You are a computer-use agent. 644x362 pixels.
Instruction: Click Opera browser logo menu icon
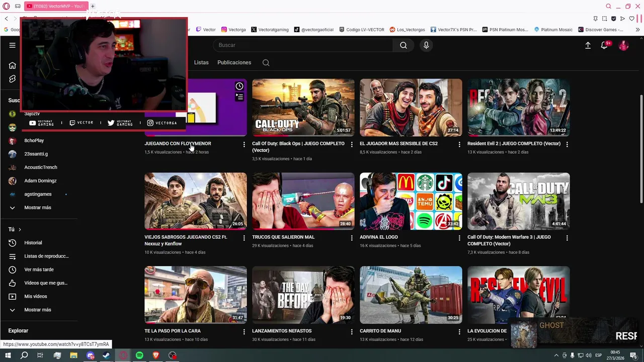pos(6,6)
